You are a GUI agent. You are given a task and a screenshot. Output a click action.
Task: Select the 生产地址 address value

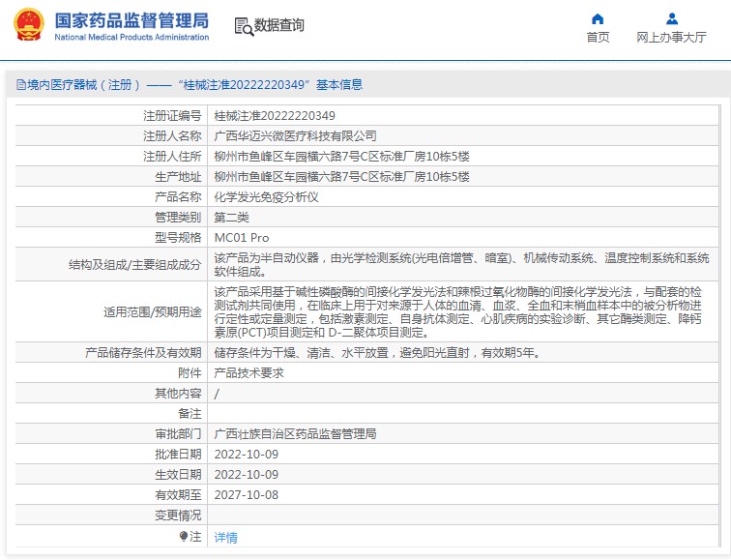pyautogui.click(x=341, y=177)
